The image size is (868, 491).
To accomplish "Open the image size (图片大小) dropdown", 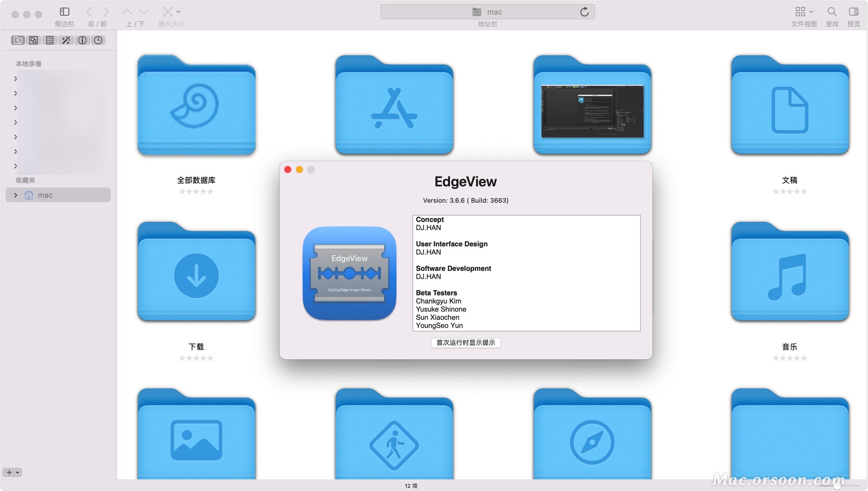I will coord(171,12).
